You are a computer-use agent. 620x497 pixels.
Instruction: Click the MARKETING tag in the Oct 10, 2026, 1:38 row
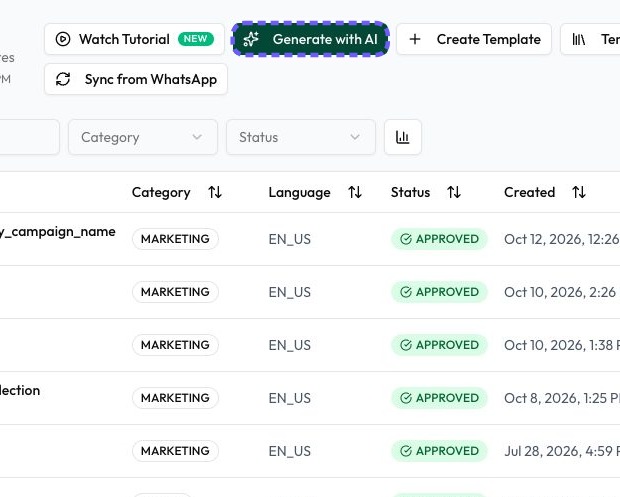pyautogui.click(x=175, y=345)
